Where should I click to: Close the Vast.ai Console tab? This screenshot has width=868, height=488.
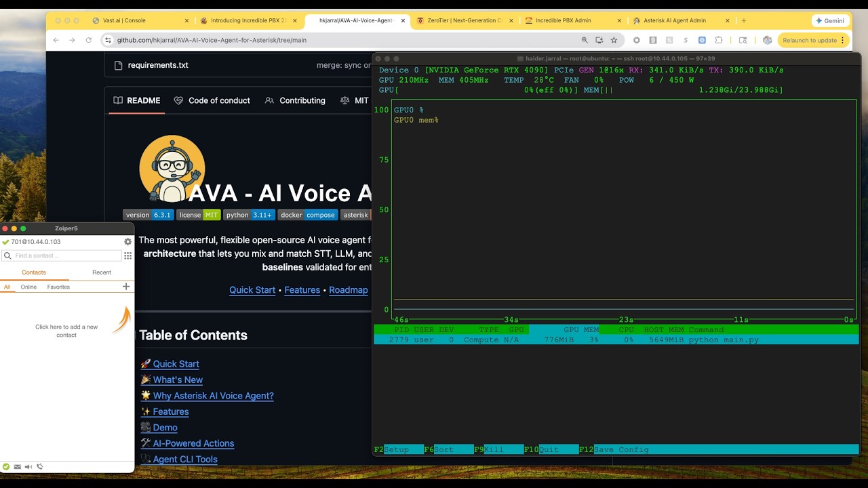[186, 20]
